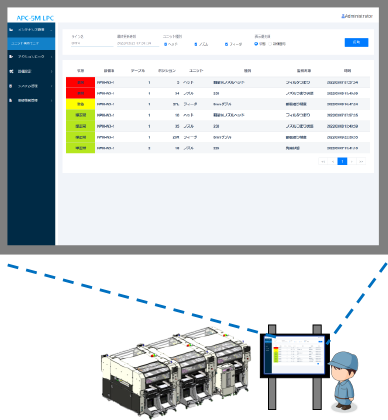The image size is (388, 420).
Task: Click the ポジション column header
Action: tap(167, 71)
